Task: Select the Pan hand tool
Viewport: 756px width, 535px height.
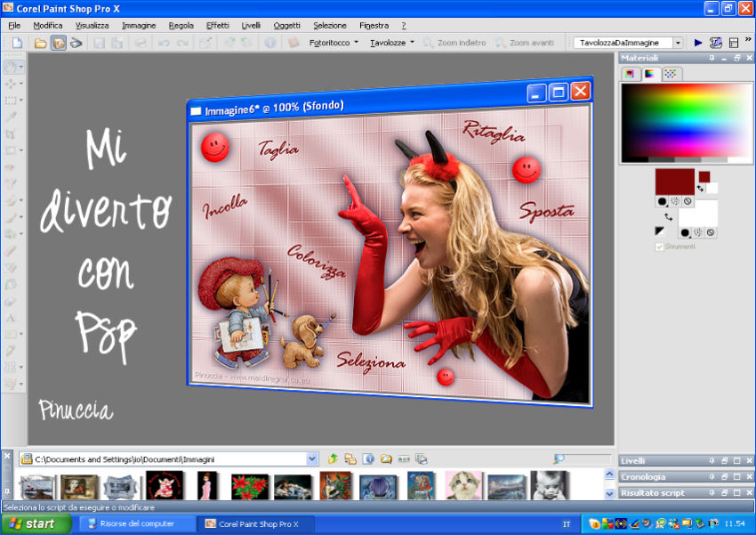Action: click(10, 67)
